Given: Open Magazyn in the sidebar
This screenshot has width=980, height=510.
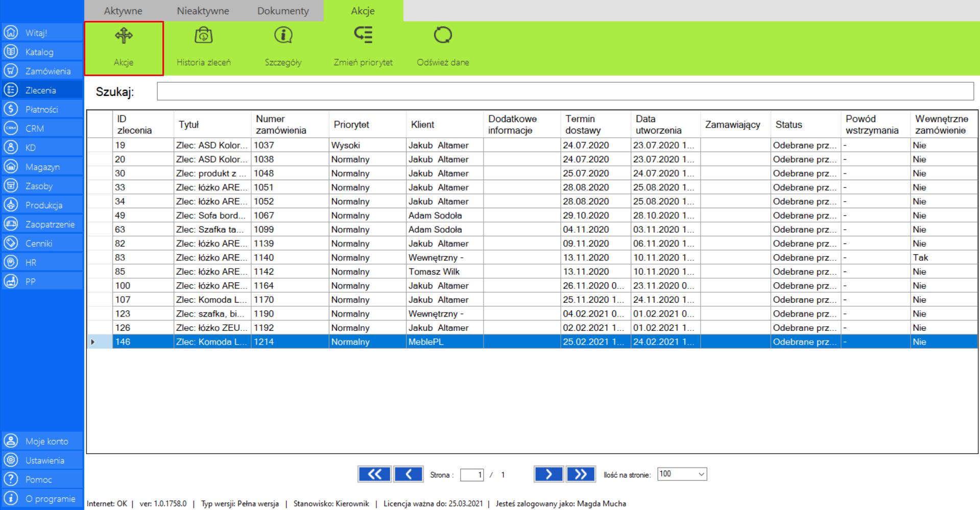Looking at the screenshot, I should point(42,167).
